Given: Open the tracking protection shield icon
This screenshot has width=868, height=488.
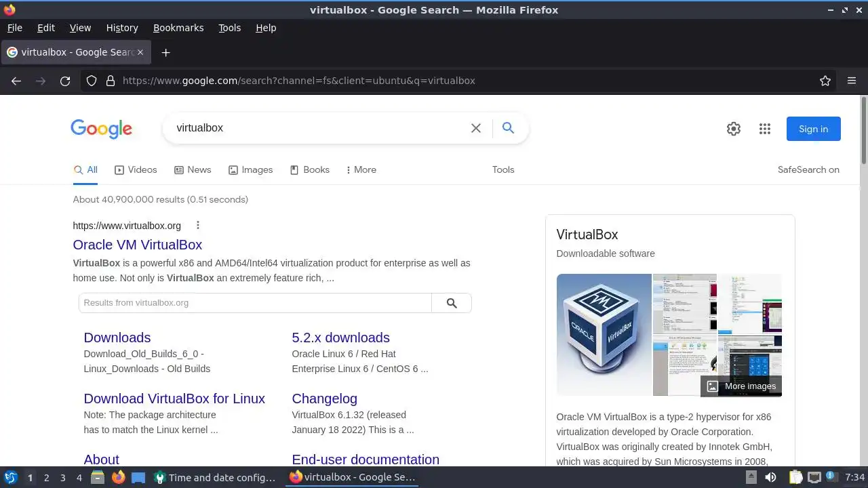Looking at the screenshot, I should click(92, 81).
